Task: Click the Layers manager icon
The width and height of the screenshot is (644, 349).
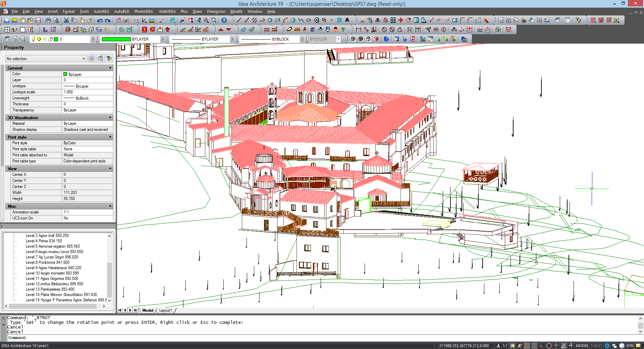Action: point(7,39)
